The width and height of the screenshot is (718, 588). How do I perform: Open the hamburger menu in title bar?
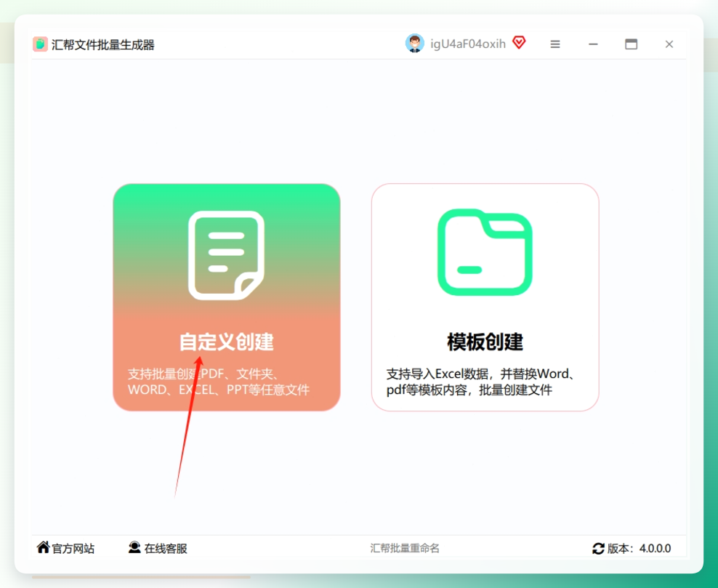pyautogui.click(x=555, y=44)
